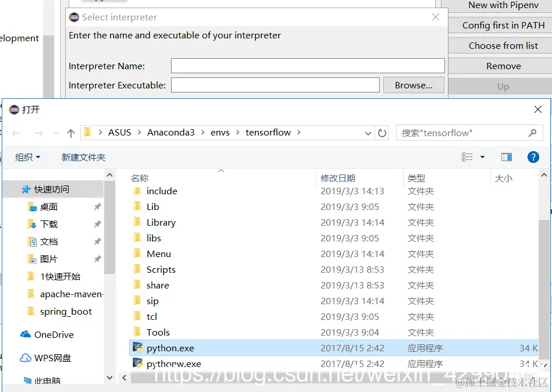Screen dimensions: 552x392
Task: Select the Scripts folder
Action: pyautogui.click(x=161, y=270)
